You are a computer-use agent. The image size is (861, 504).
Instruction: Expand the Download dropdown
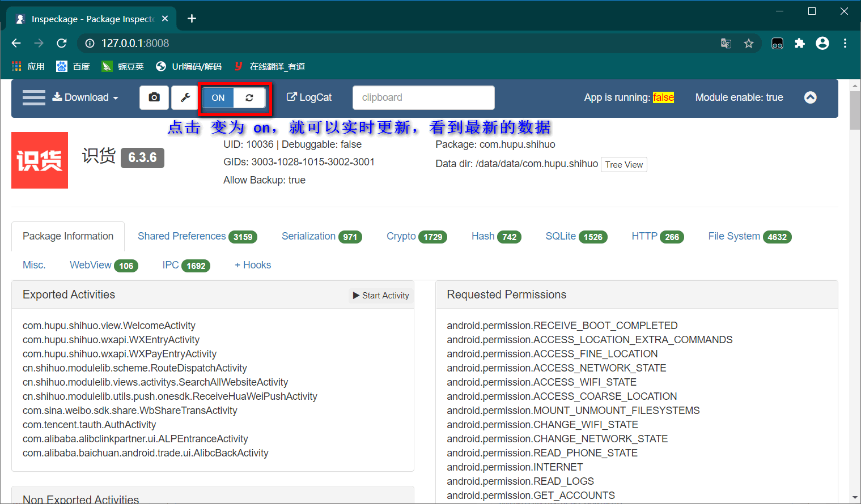[x=86, y=97]
